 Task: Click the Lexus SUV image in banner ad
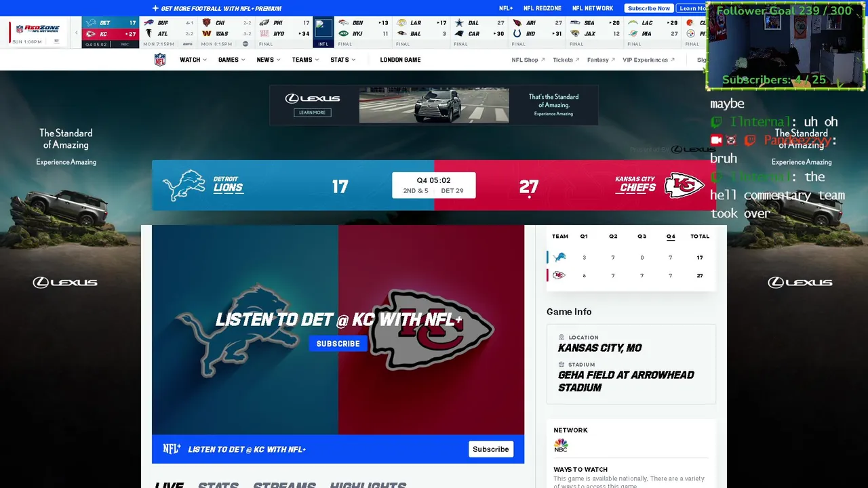434,106
